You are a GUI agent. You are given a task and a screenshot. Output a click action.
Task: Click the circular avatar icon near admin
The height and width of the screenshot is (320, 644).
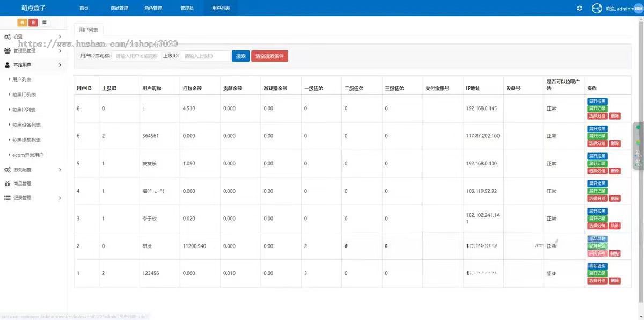pos(597,8)
